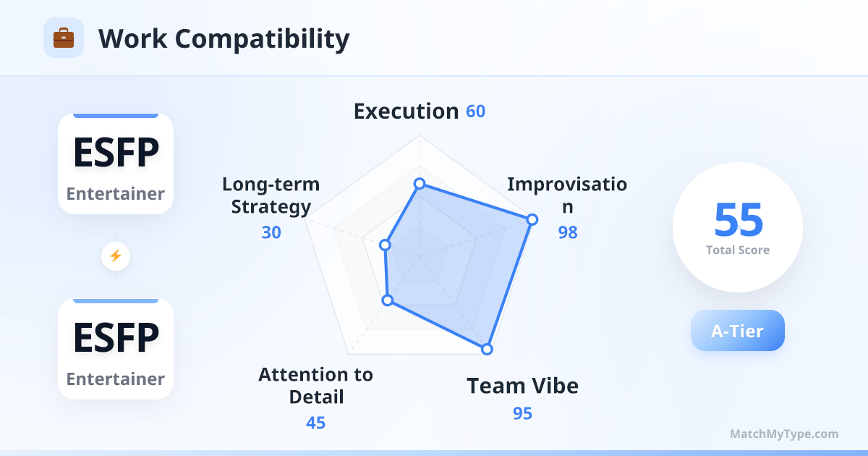Click the A-Tier badge button

pos(737,331)
